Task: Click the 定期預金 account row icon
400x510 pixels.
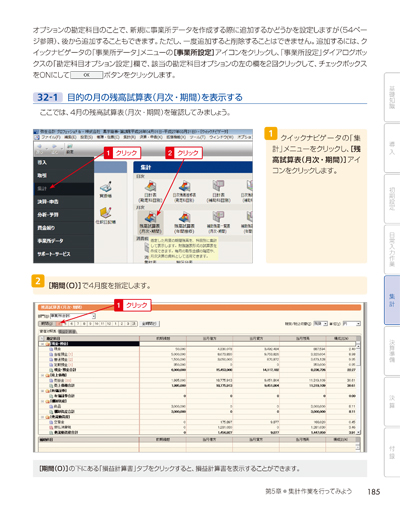Action: (x=51, y=365)
